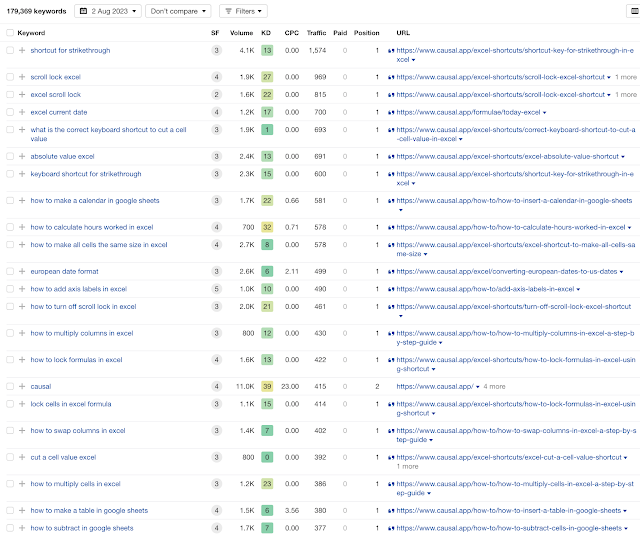640x534 pixels.
Task: Sort by the Volume column header
Action: (241, 33)
